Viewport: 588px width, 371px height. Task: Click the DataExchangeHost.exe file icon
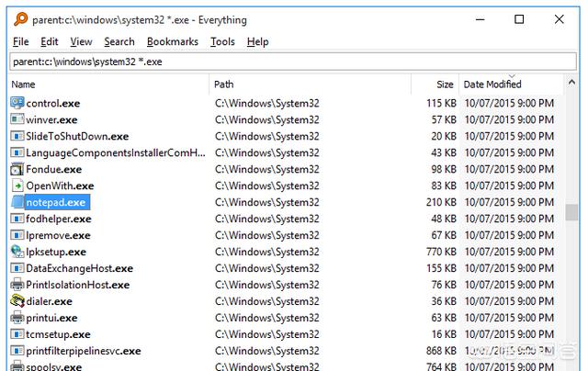pos(17,268)
